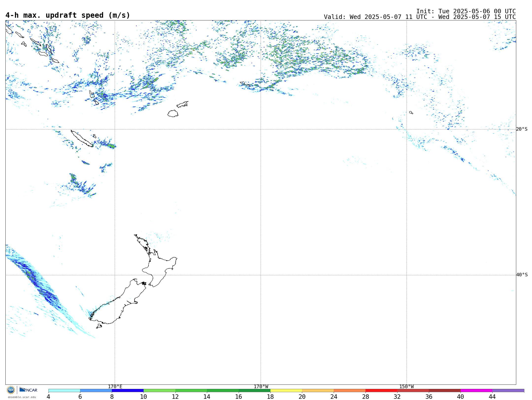Click the colorbar tick label 32
The image size is (532, 400).
click(x=397, y=397)
